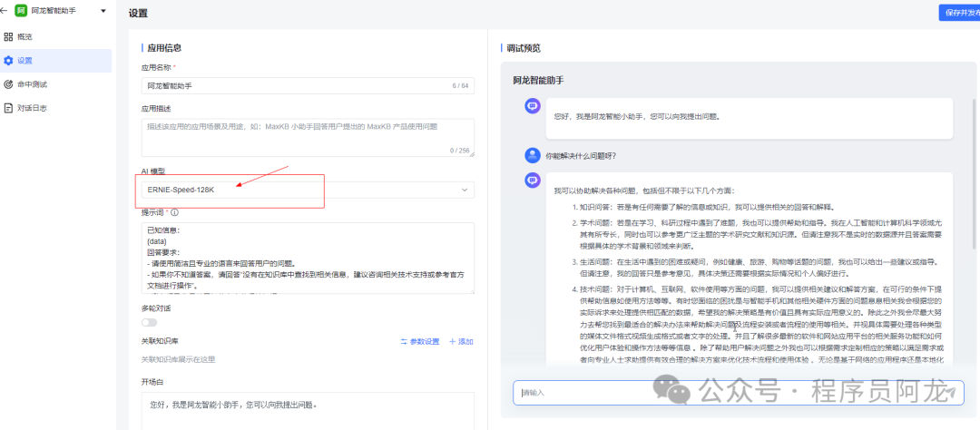Click the 应用名称 input field

coord(290,85)
